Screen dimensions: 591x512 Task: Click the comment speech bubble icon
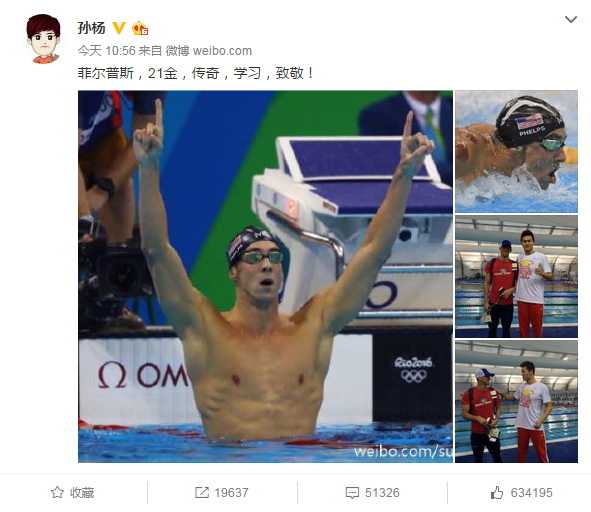(x=352, y=493)
